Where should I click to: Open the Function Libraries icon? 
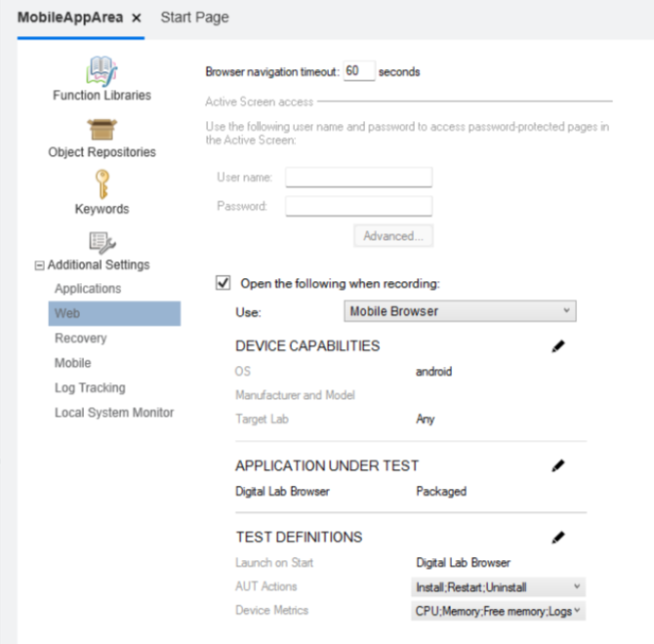click(x=102, y=71)
